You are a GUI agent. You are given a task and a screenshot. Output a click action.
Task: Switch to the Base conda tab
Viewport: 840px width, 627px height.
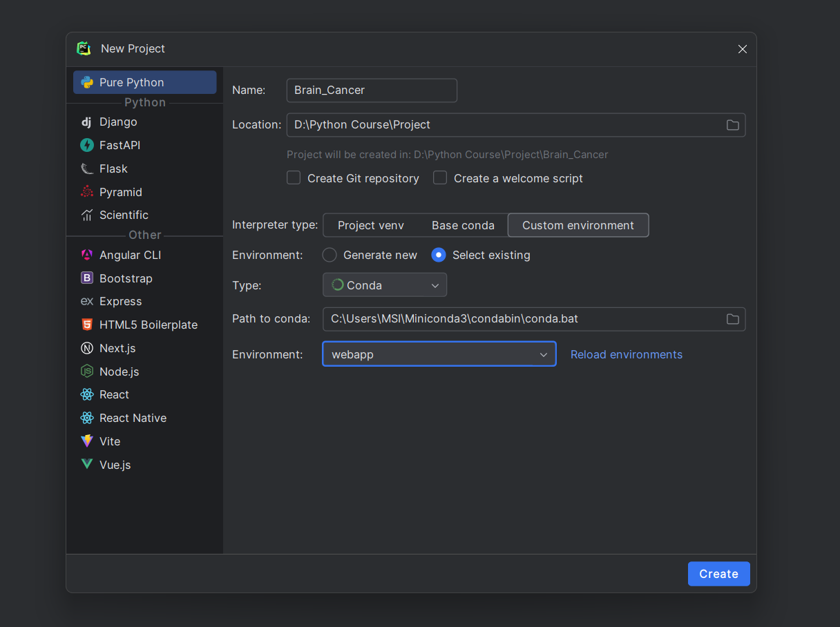click(x=463, y=225)
